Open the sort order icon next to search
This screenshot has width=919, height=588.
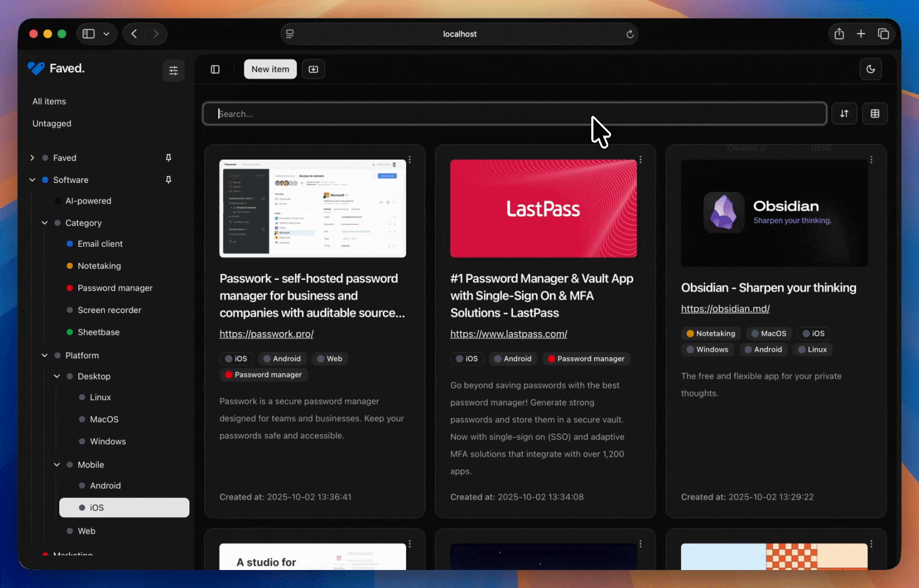tap(844, 114)
